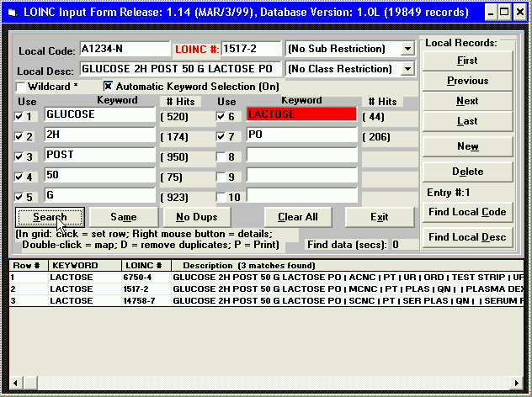Uncheck Use box for keyword 3 POST
Viewport: 532px width, 397px height.
tap(19, 156)
